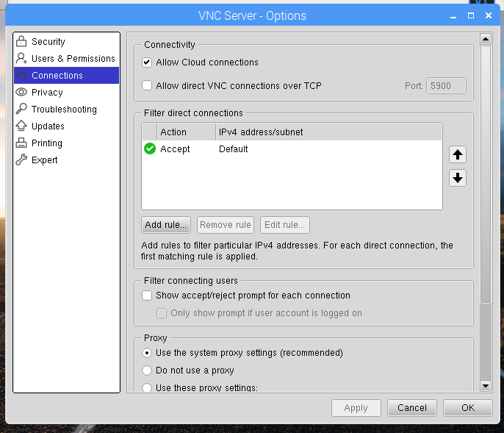Move rule down with the down arrow
504x433 pixels.
458,178
